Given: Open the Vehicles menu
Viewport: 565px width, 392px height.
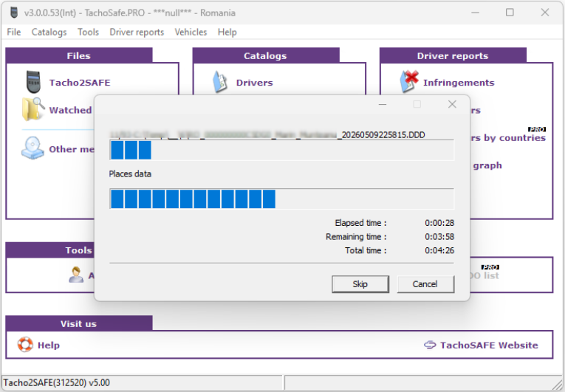Looking at the screenshot, I should tap(191, 32).
